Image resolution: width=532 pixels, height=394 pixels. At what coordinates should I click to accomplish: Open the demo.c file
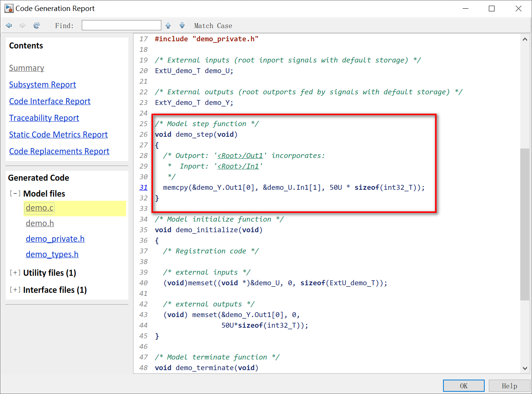click(40, 208)
